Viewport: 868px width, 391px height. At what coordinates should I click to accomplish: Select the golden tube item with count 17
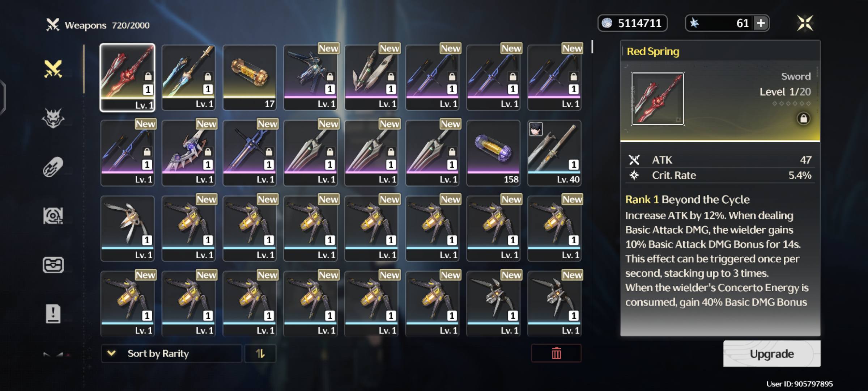tap(250, 77)
